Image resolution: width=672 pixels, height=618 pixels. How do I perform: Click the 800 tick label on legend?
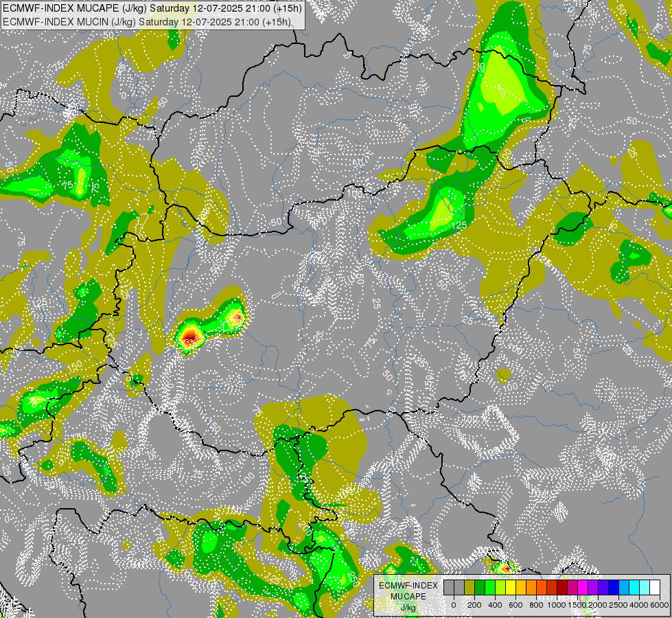[536, 605]
